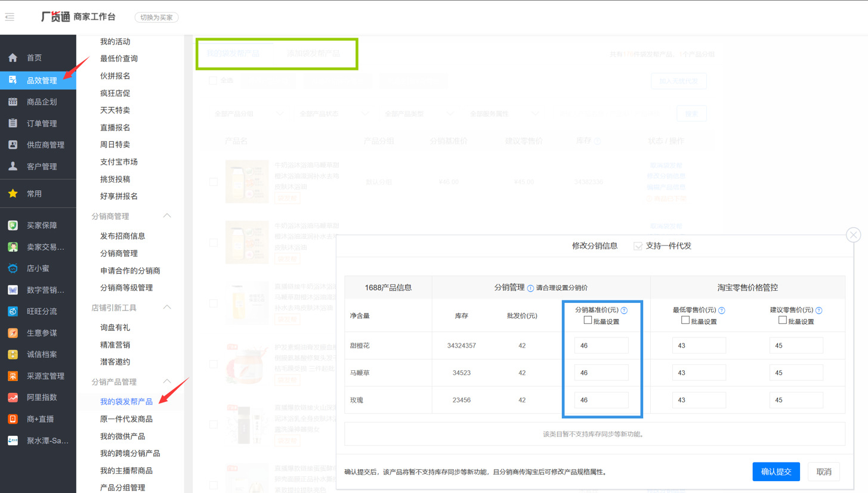
Task: Click 甜橙花 分销基准价 input field
Action: tap(601, 346)
